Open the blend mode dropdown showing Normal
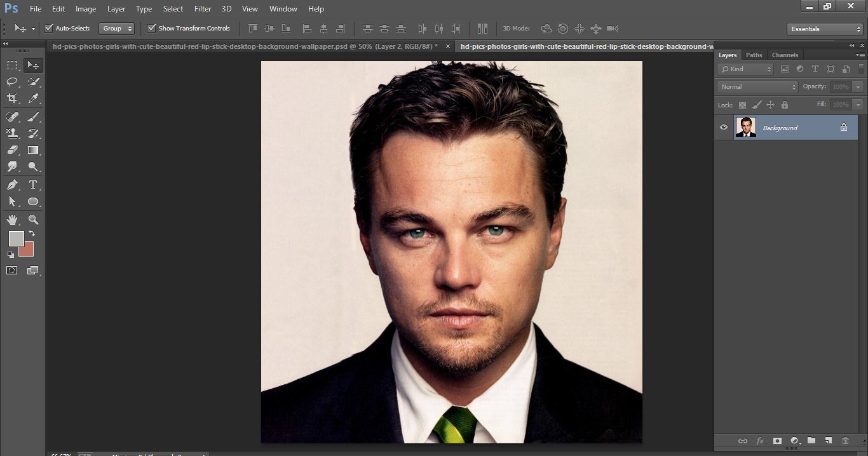868x456 pixels. point(757,86)
